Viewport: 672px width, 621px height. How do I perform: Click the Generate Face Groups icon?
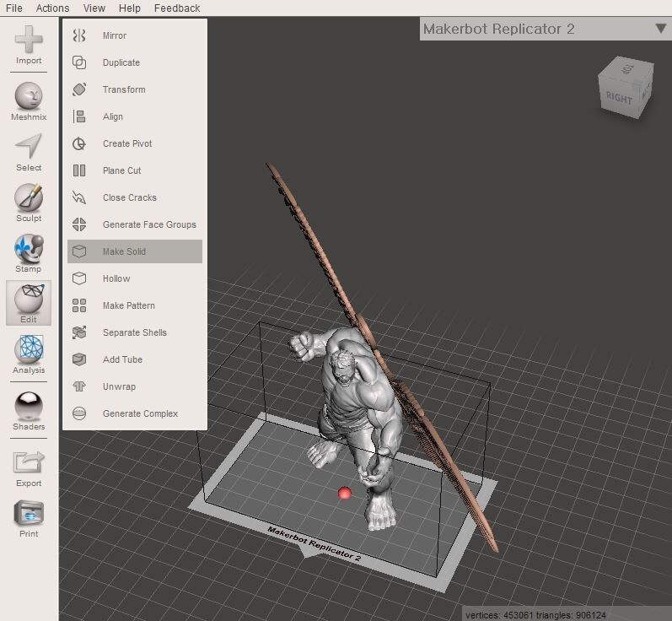coord(79,224)
